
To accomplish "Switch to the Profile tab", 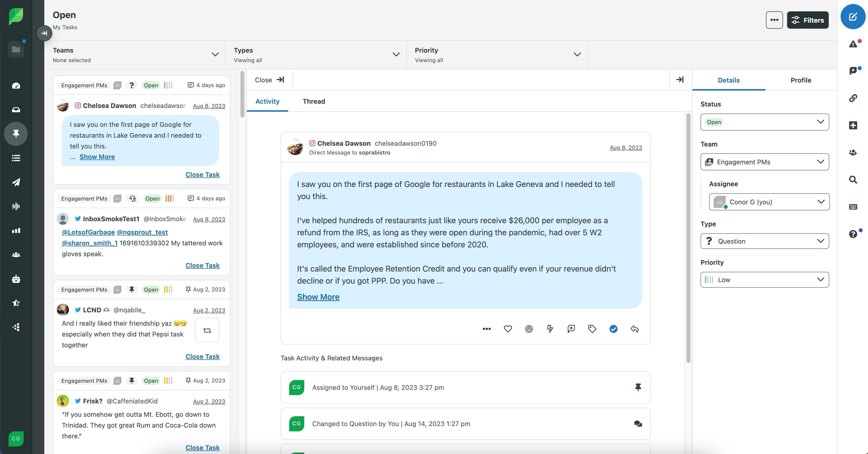I will (801, 80).
